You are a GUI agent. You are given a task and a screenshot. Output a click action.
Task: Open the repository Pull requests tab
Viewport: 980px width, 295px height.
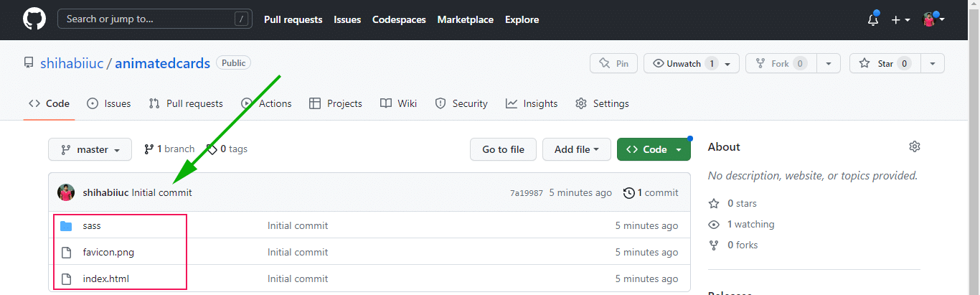[x=186, y=103]
